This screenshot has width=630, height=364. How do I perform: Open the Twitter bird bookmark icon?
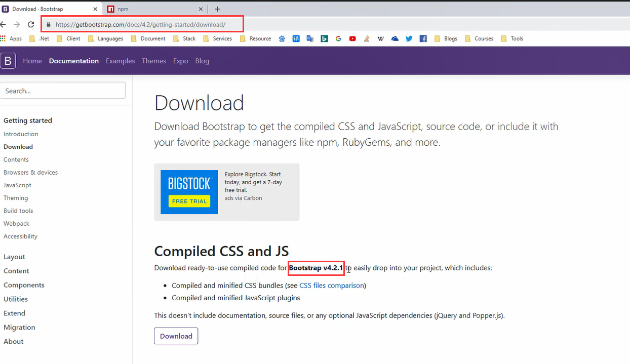[409, 38]
